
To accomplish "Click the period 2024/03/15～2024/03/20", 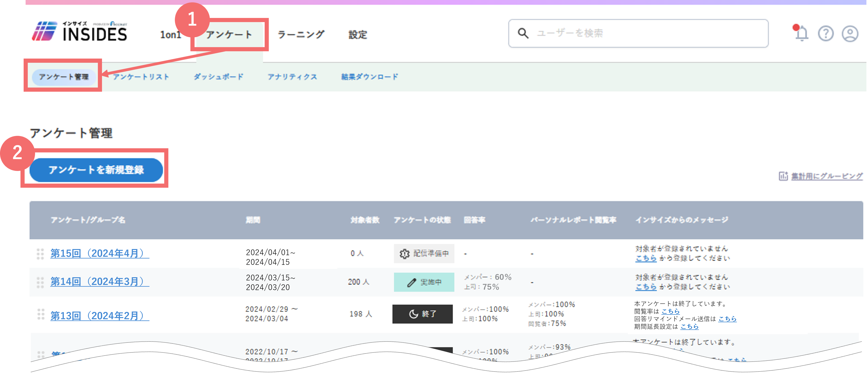I will coord(271,283).
